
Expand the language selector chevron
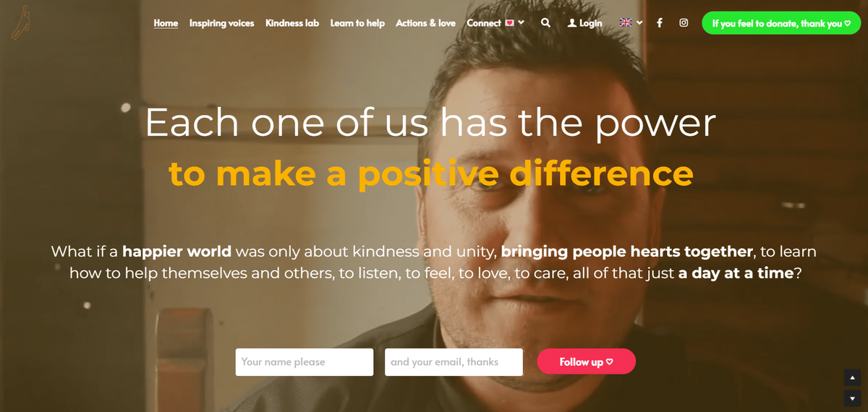click(639, 23)
